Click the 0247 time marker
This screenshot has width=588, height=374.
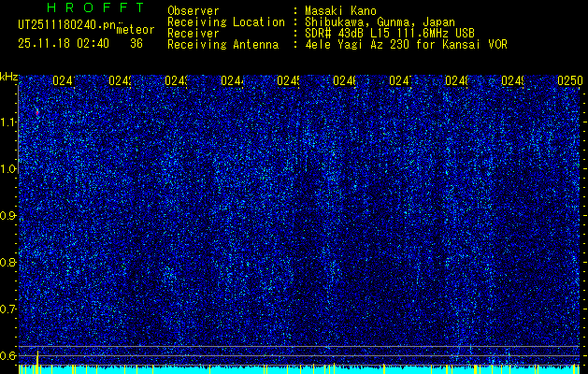coord(400,80)
